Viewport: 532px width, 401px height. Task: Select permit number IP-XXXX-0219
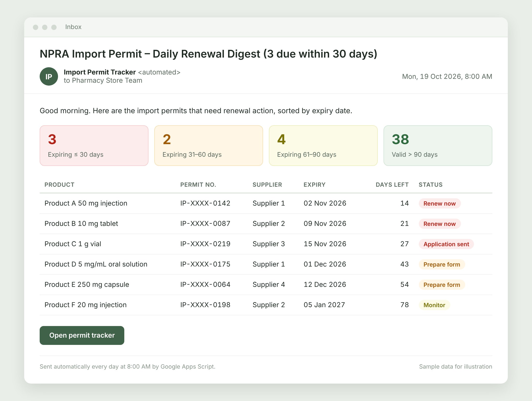(x=205, y=244)
